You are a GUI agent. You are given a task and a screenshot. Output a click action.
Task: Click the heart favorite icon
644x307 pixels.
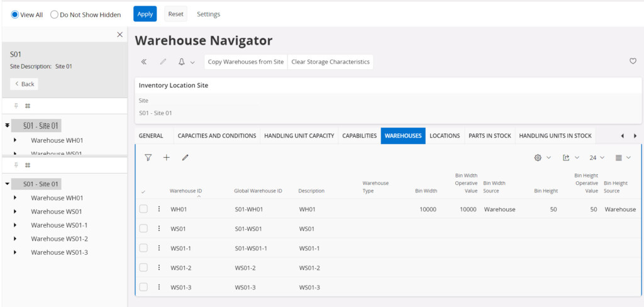coord(633,62)
